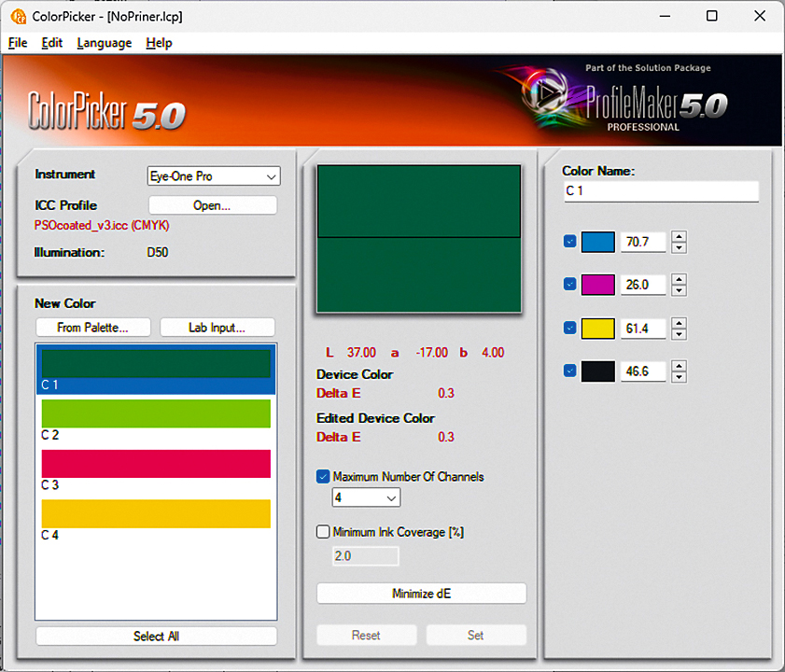Click the Select All button
Screen dimensions: 785x672
(x=156, y=636)
